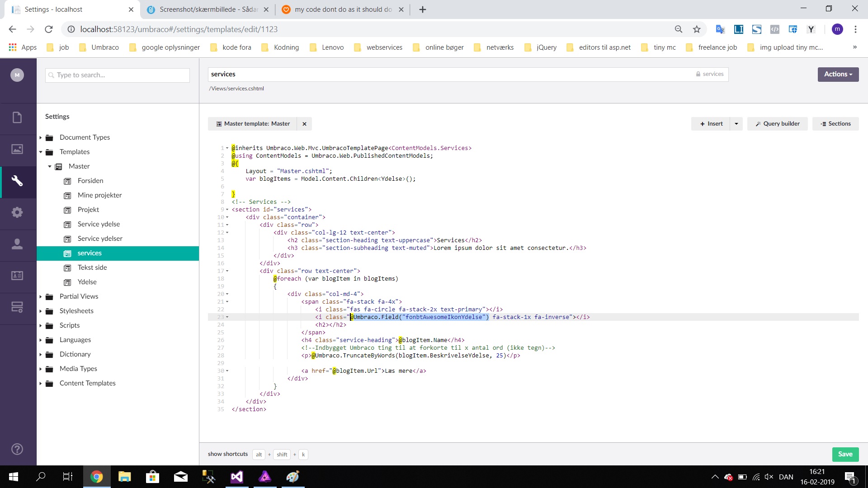
Task: Click the Insert button
Action: (x=711, y=124)
